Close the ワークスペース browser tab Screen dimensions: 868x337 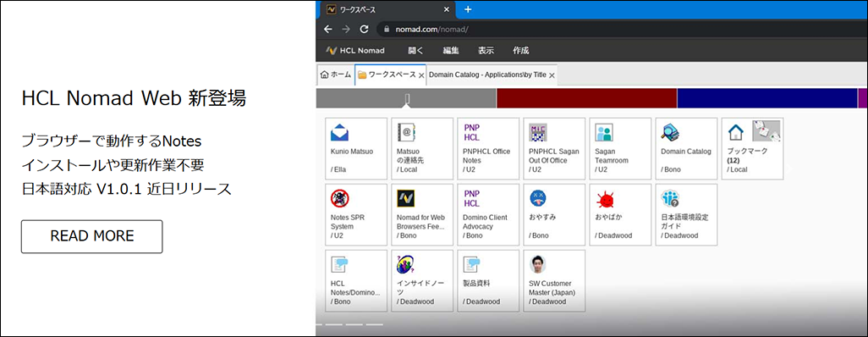447,9
